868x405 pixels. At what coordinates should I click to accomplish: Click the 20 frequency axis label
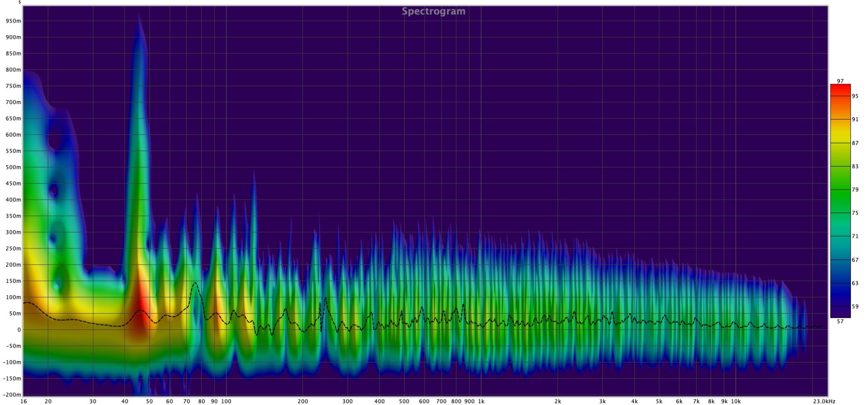tap(48, 401)
